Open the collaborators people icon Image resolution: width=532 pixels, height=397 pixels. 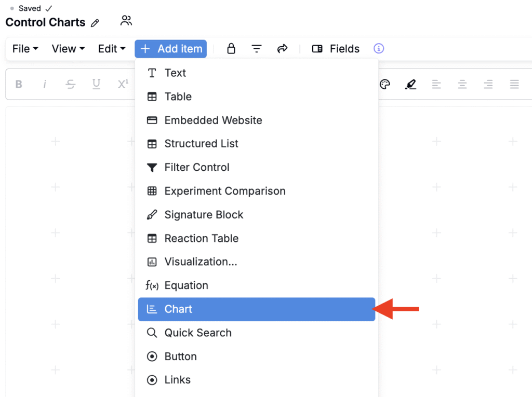[x=126, y=21]
